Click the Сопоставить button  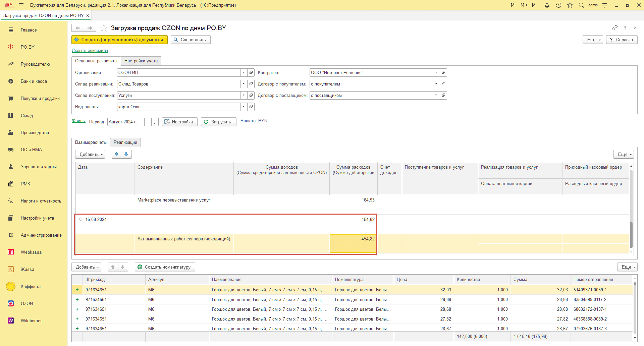(x=191, y=40)
